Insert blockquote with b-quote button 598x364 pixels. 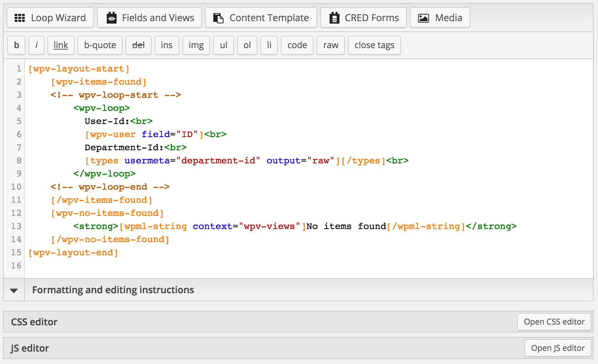tap(100, 45)
